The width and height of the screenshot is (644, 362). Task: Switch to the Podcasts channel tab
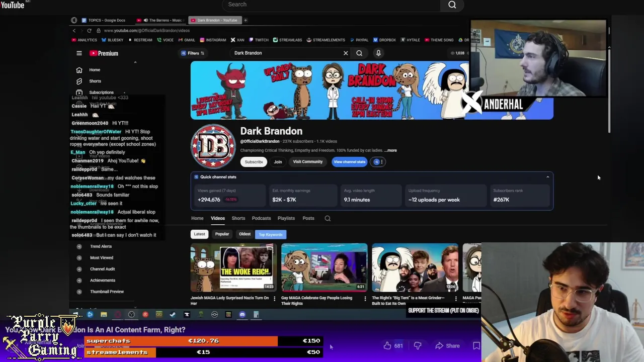click(261, 218)
